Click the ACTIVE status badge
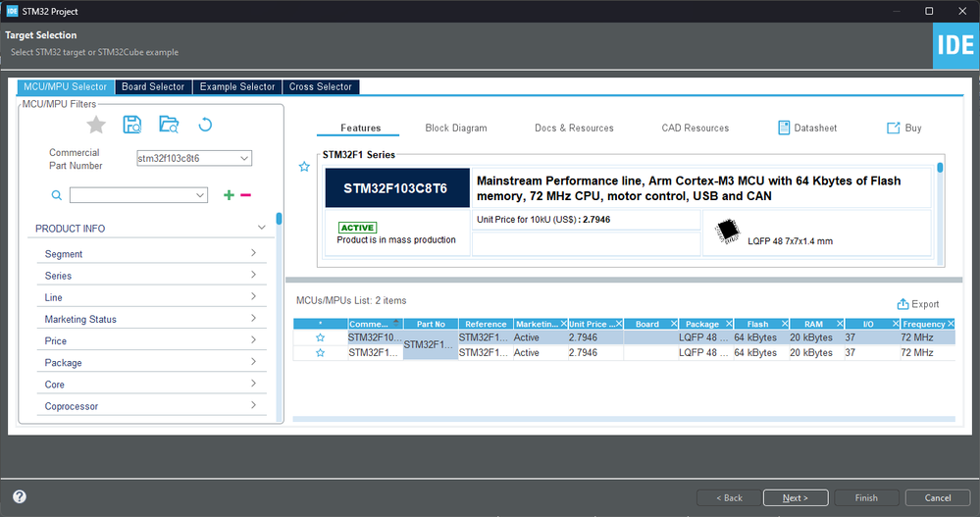This screenshot has width=980, height=517. tap(357, 228)
